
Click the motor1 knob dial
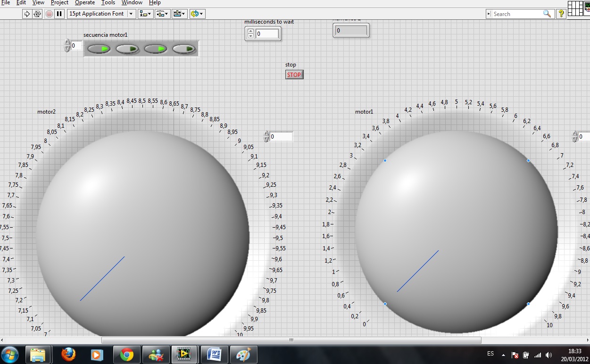click(x=457, y=232)
